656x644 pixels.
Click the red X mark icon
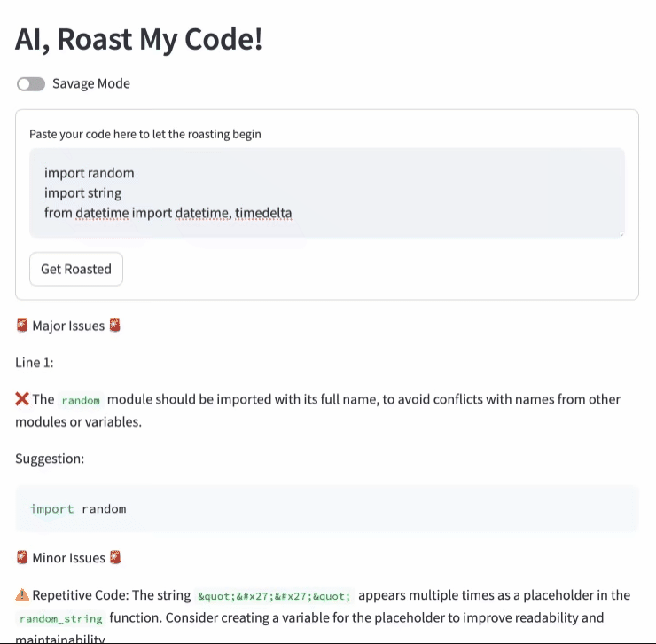tap(22, 400)
